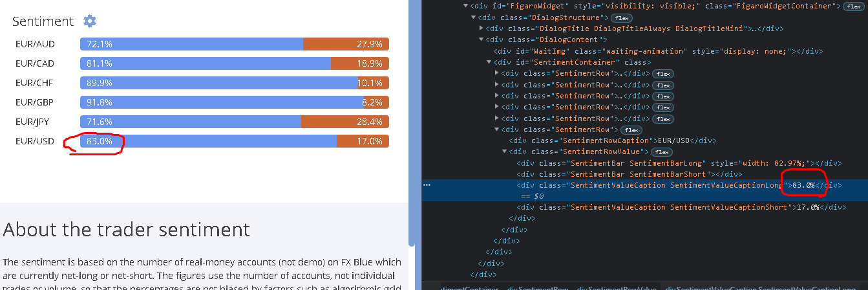Click the 89.9% long value
The width and height of the screenshot is (868, 290).
(x=100, y=83)
